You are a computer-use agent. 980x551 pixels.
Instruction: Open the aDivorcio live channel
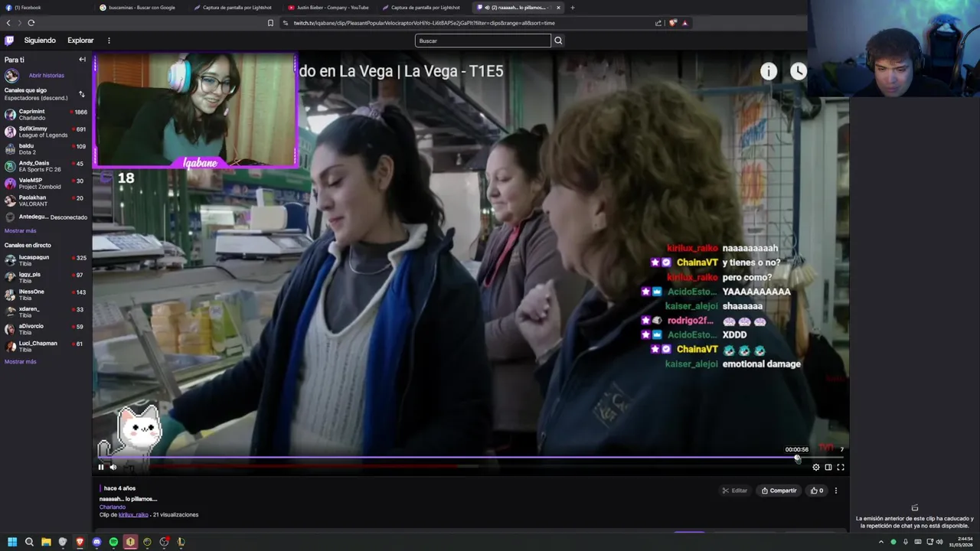[44, 329]
